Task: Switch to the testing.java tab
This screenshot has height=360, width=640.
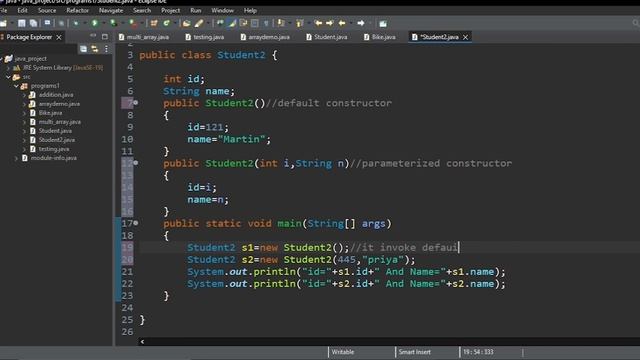Action: click(x=204, y=37)
